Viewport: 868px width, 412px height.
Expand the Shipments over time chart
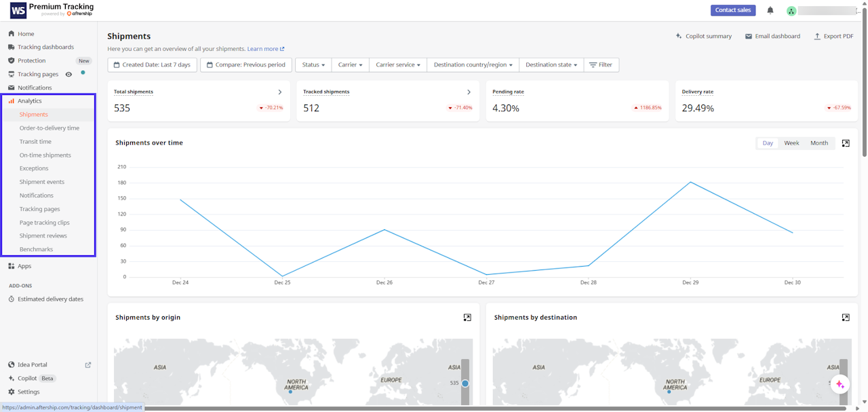846,143
